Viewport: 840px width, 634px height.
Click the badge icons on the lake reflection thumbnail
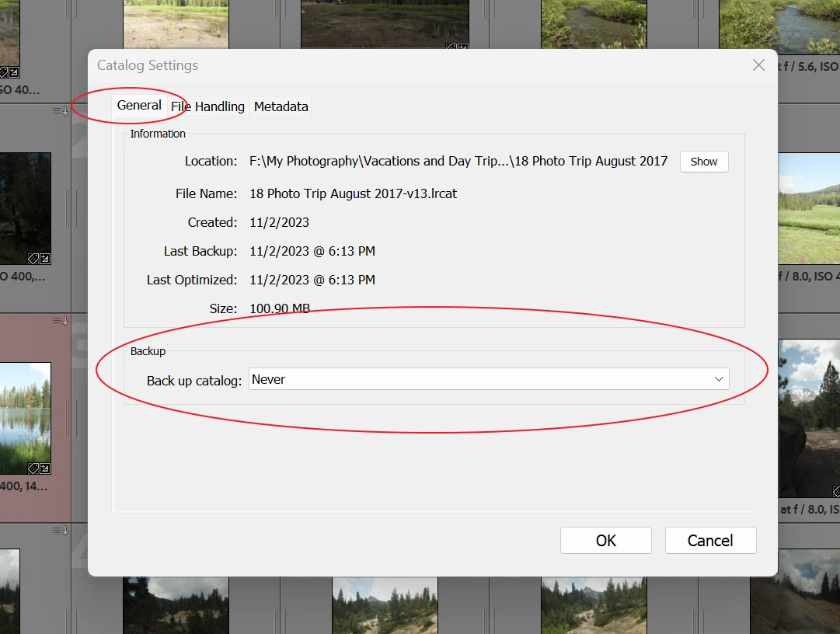coord(39,469)
